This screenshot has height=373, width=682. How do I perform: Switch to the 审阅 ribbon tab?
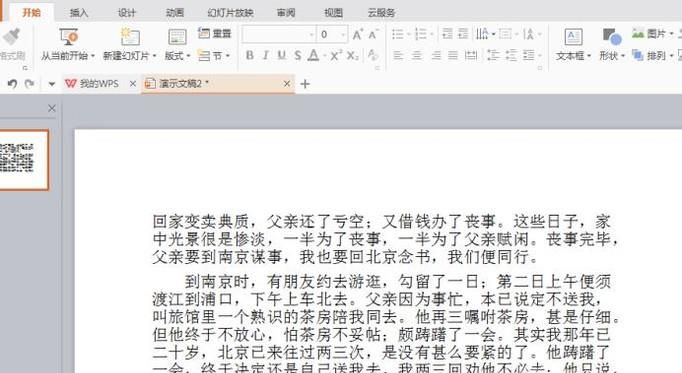286,13
